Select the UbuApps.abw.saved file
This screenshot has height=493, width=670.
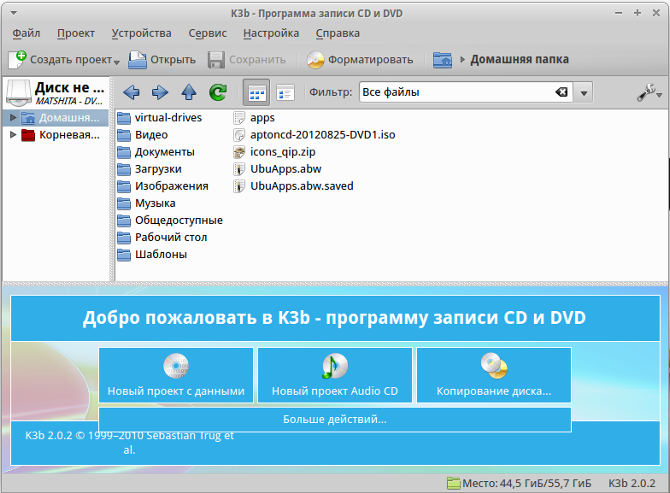[293, 186]
